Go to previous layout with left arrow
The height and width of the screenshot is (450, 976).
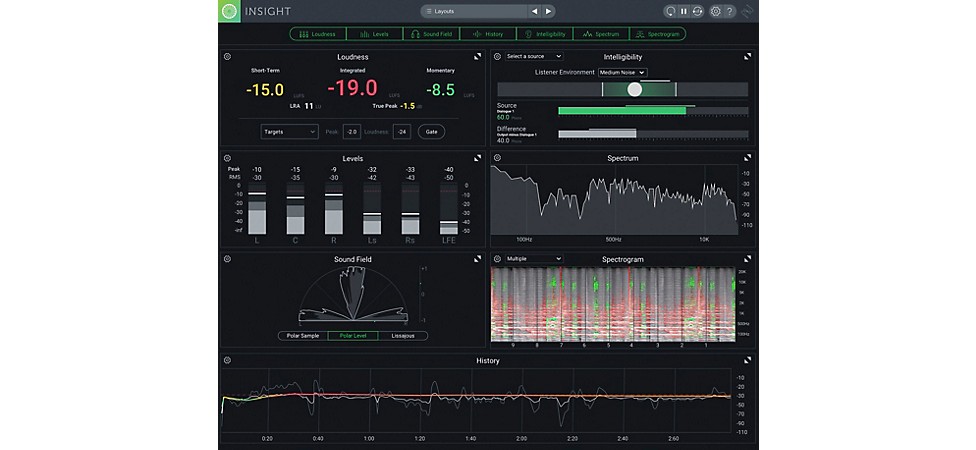[x=534, y=11]
